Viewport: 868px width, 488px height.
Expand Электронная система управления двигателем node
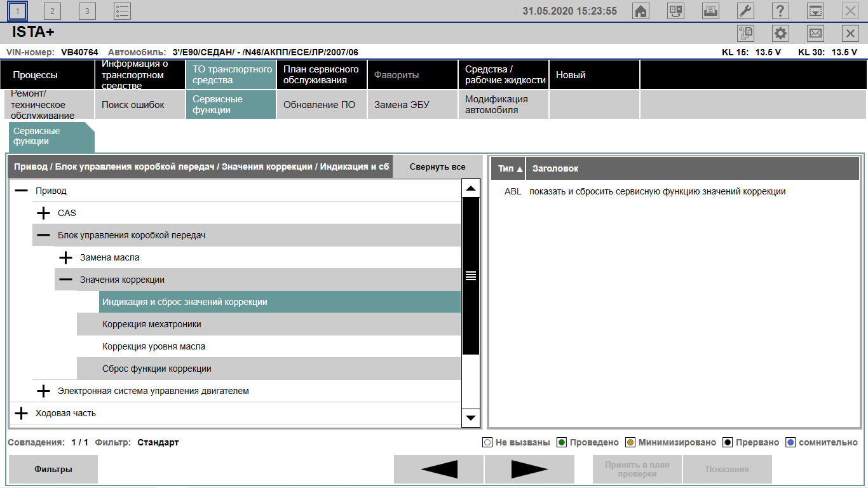[43, 391]
